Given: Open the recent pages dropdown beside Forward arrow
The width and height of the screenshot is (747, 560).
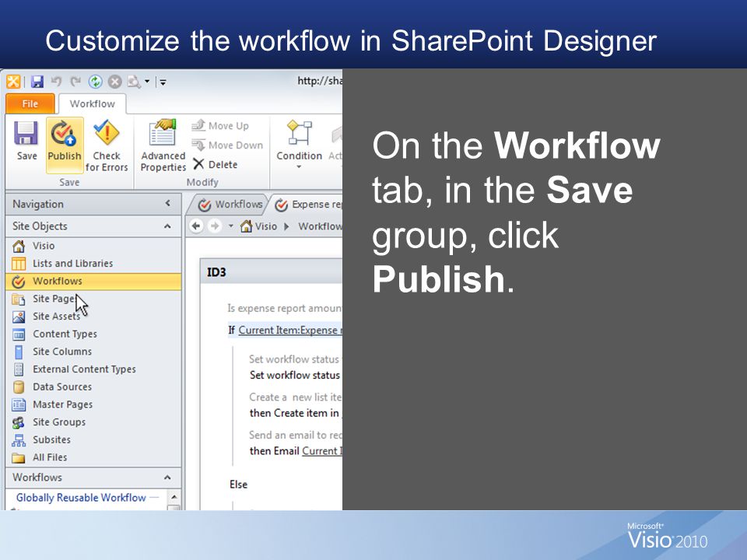Looking at the screenshot, I should [231, 226].
